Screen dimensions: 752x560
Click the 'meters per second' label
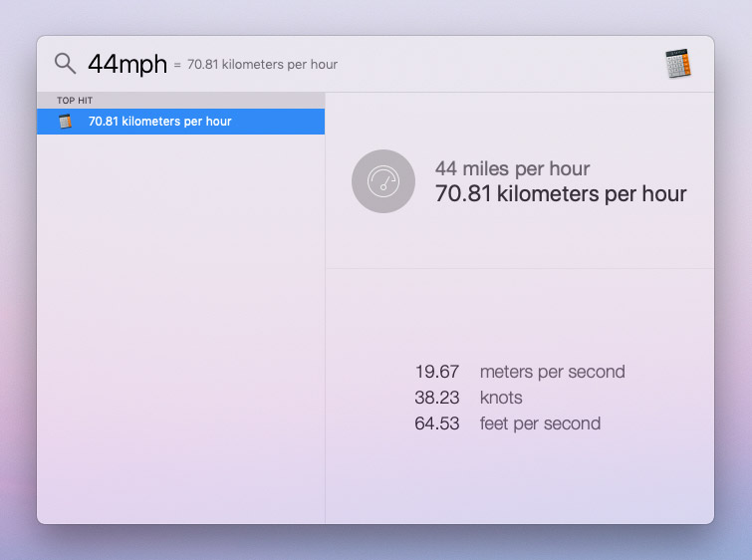pos(553,372)
